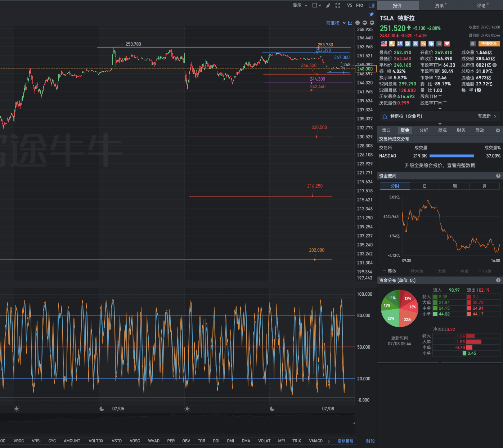Toggle the right sidebar panel icon
This screenshot has height=448, width=503.
click(x=372, y=5)
